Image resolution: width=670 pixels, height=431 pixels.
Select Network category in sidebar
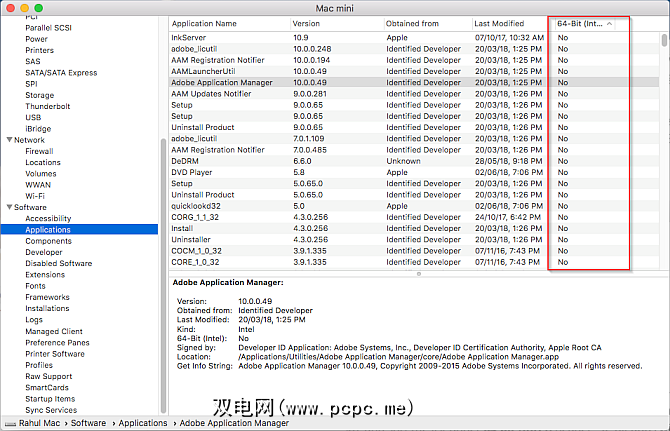(29, 140)
